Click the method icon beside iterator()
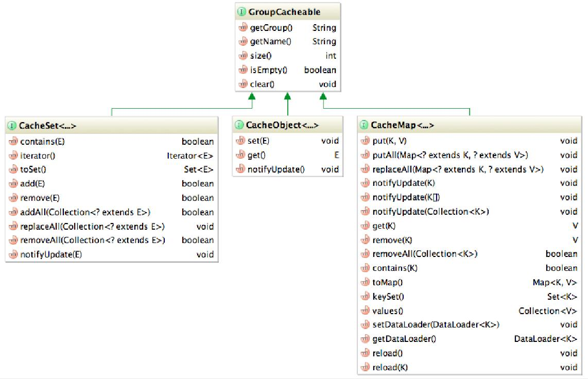This screenshot has height=379, width=588. coord(13,156)
